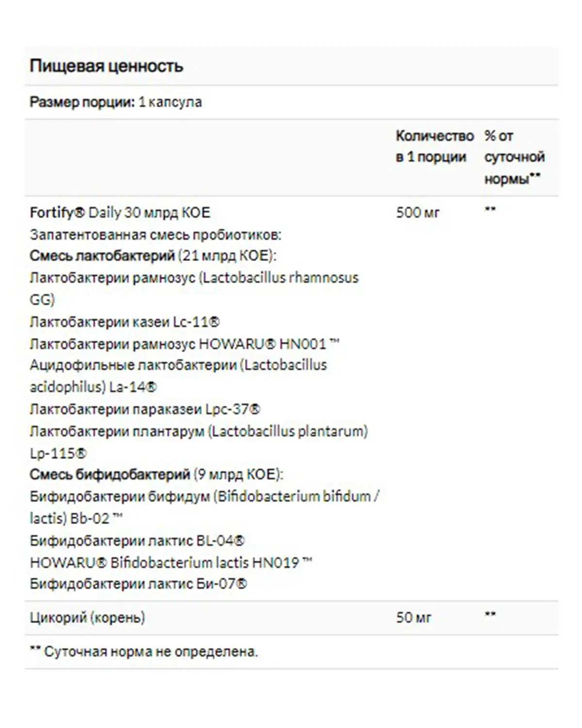Screen dimensions: 582x728
Task: Click 'Запатентованная смесь пробиотиков' line
Action: click(155, 235)
